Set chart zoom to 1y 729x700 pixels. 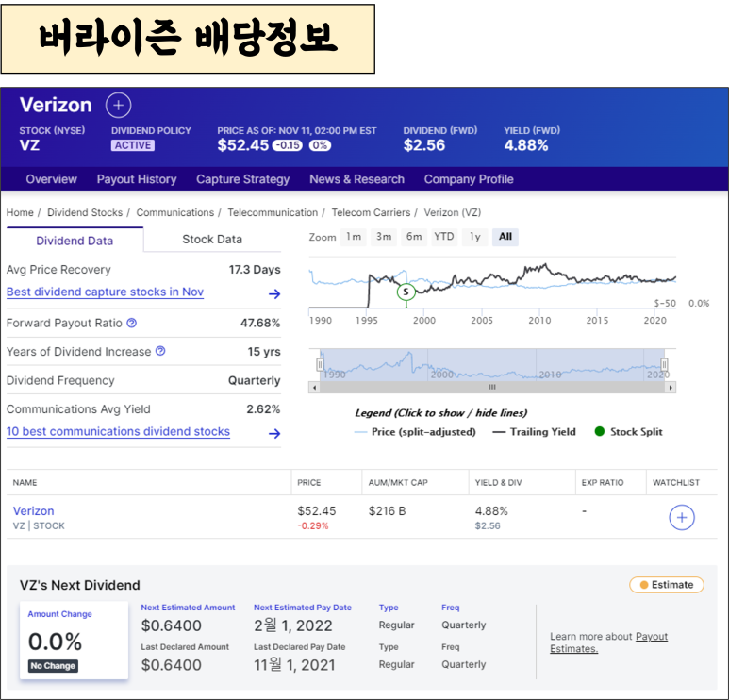pyautogui.click(x=474, y=237)
